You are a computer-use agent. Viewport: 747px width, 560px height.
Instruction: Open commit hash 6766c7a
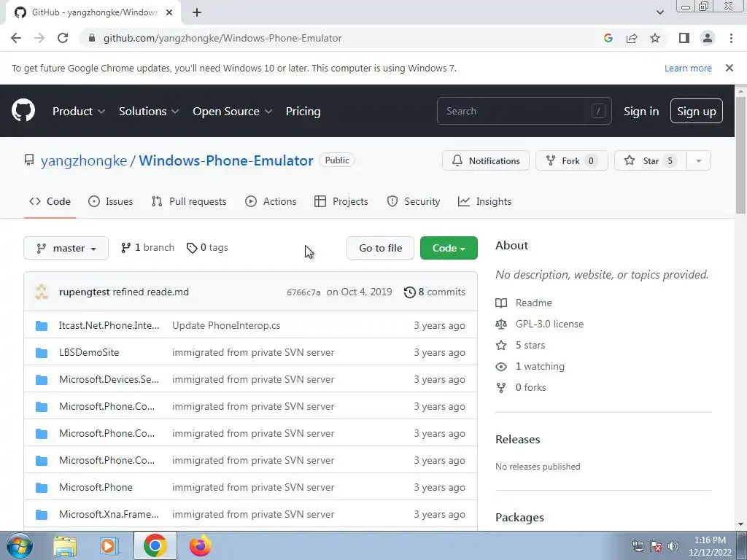303,292
